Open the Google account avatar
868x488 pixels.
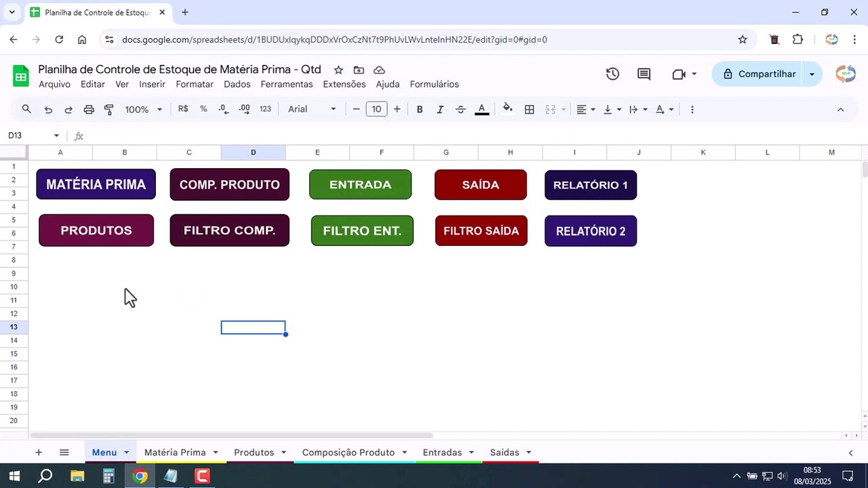[x=846, y=74]
